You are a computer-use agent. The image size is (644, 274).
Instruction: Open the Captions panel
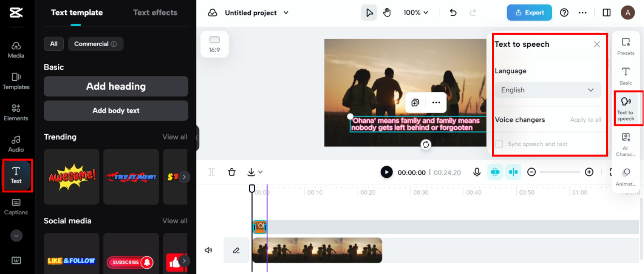tap(16, 207)
